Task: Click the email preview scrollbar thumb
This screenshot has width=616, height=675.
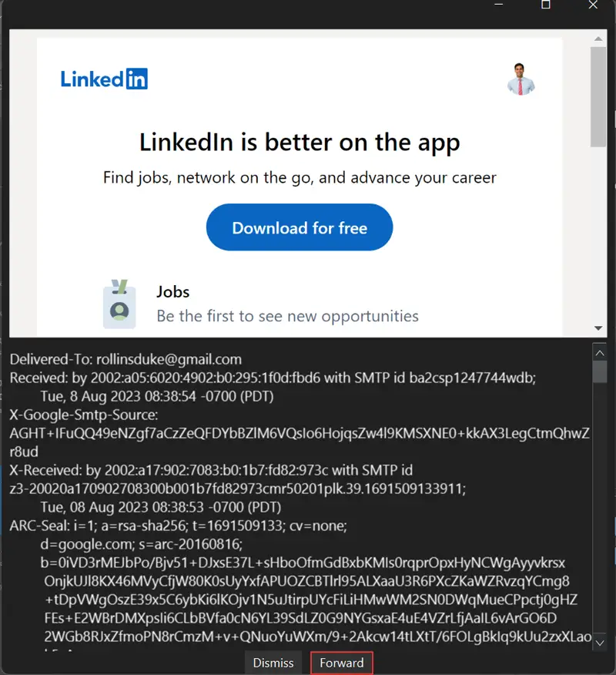Action: click(x=598, y=96)
